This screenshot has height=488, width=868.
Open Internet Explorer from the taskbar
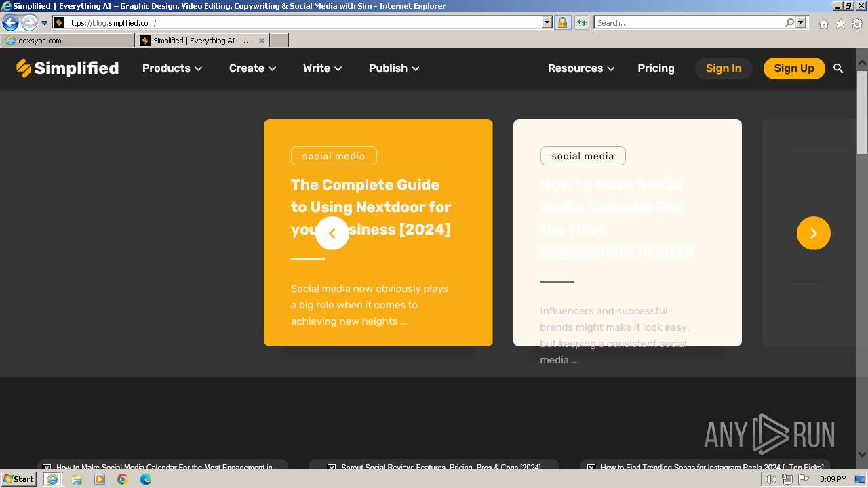(x=52, y=479)
